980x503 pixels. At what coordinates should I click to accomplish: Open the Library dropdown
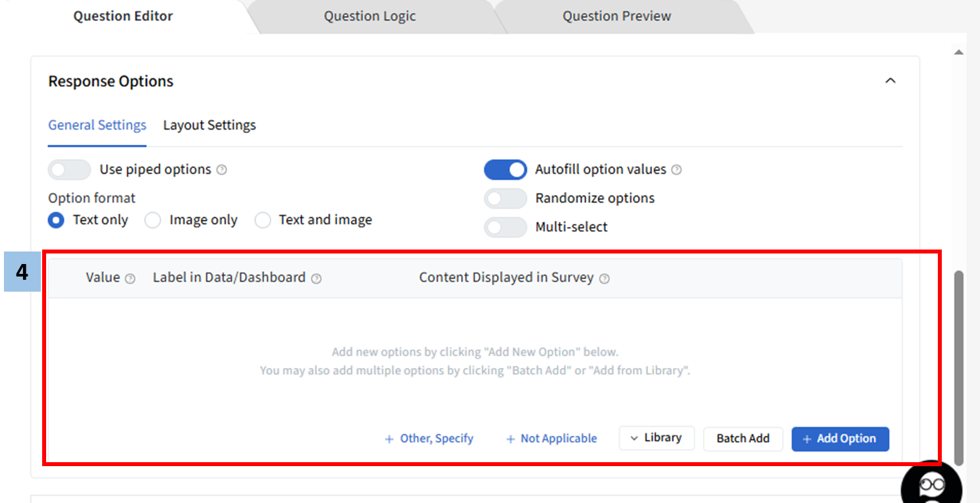656,438
